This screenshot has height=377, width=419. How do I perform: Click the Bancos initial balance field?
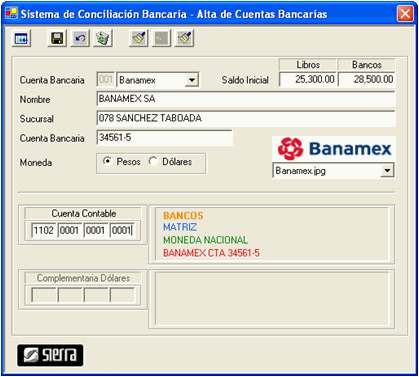tap(367, 79)
